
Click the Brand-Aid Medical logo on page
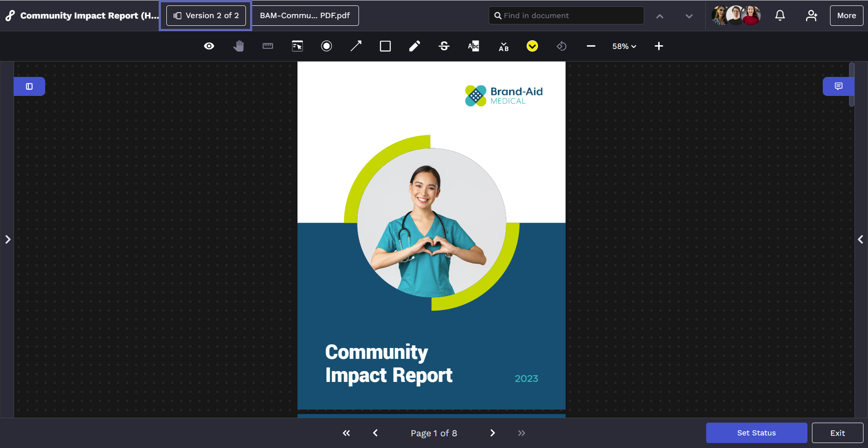click(504, 95)
